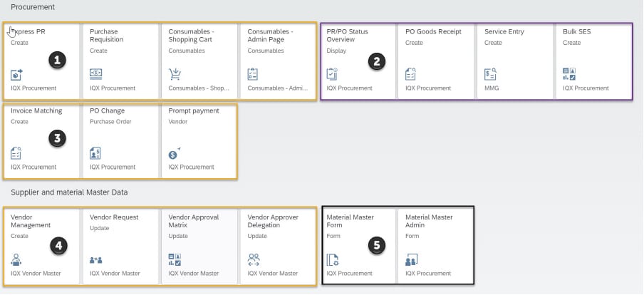Open the Prompt payment tile title

click(x=194, y=110)
